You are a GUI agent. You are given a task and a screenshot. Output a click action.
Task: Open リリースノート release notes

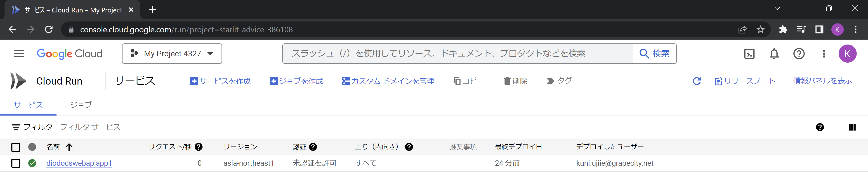click(745, 81)
